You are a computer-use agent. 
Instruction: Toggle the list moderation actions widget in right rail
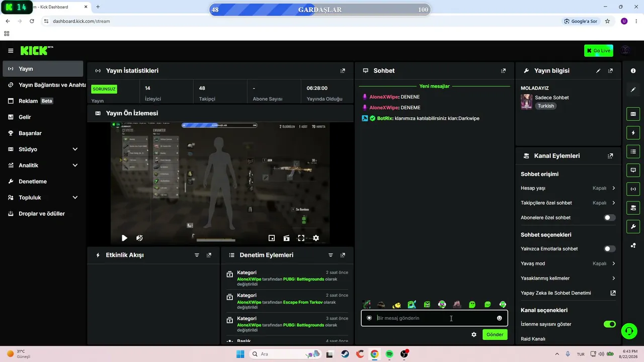(x=633, y=151)
